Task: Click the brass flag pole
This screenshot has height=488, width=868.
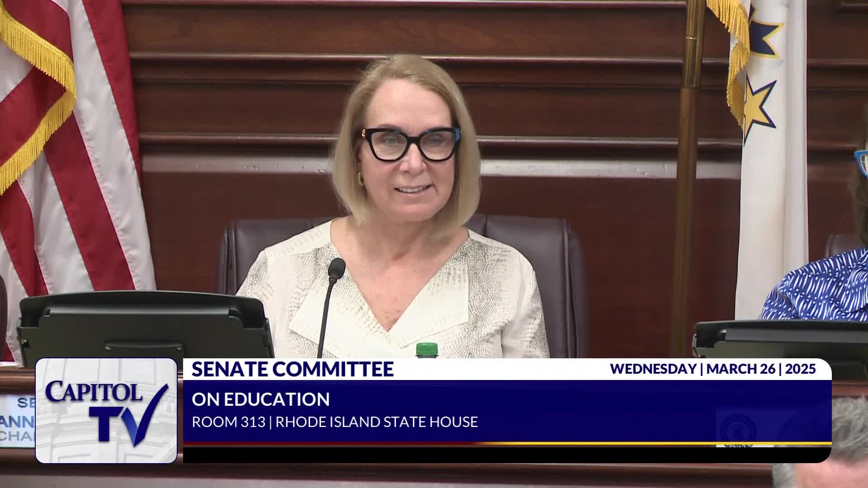Action: pyautogui.click(x=686, y=181)
